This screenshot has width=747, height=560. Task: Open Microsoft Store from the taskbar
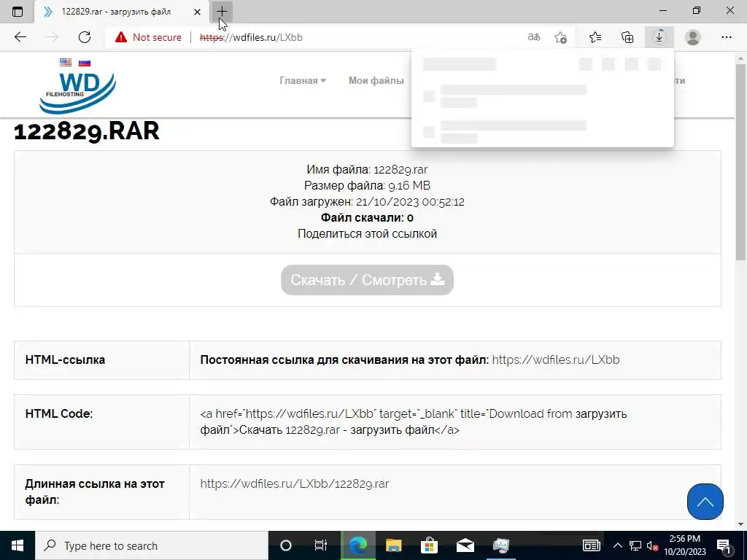coord(429,545)
